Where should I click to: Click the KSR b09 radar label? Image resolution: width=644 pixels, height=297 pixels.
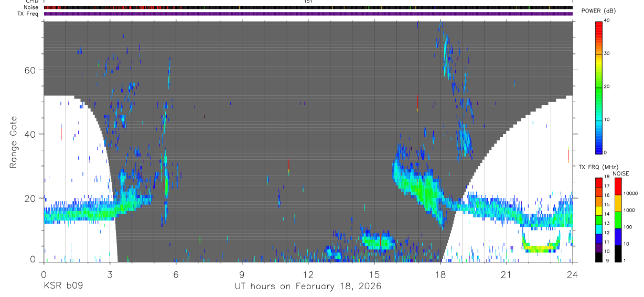63,287
